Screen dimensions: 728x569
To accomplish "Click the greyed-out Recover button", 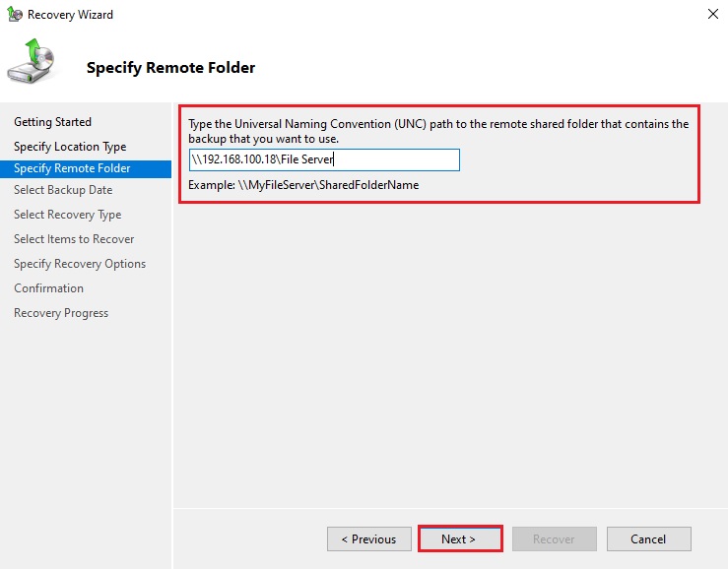I will pos(554,539).
